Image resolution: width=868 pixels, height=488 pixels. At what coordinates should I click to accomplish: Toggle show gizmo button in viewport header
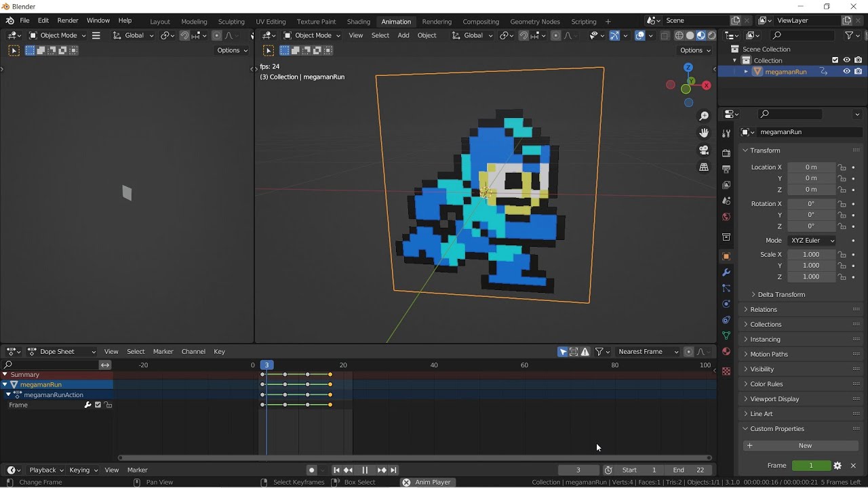[x=614, y=35]
